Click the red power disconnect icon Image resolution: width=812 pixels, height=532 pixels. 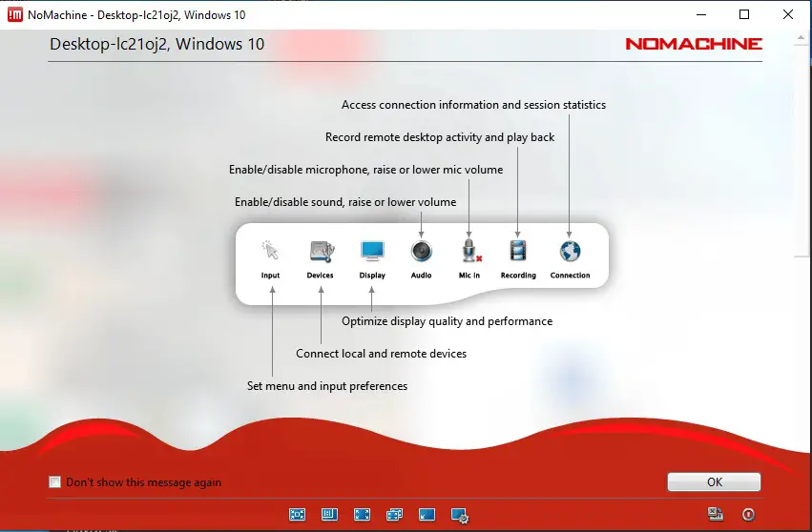click(x=748, y=515)
